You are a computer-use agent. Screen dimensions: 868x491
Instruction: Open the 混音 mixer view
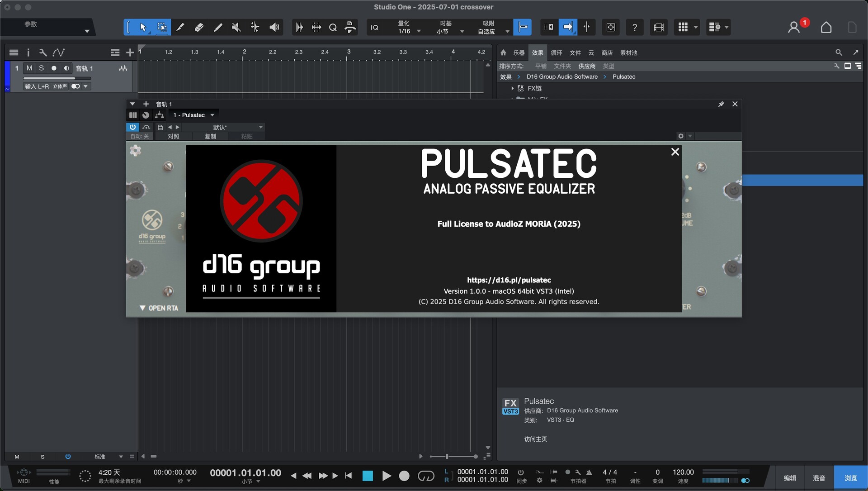point(819,478)
